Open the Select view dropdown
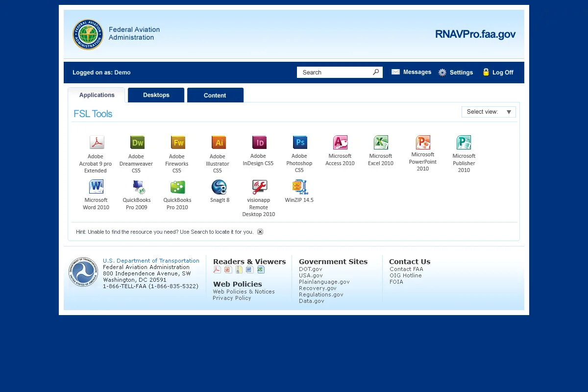The width and height of the screenshot is (588, 392). 489,112
